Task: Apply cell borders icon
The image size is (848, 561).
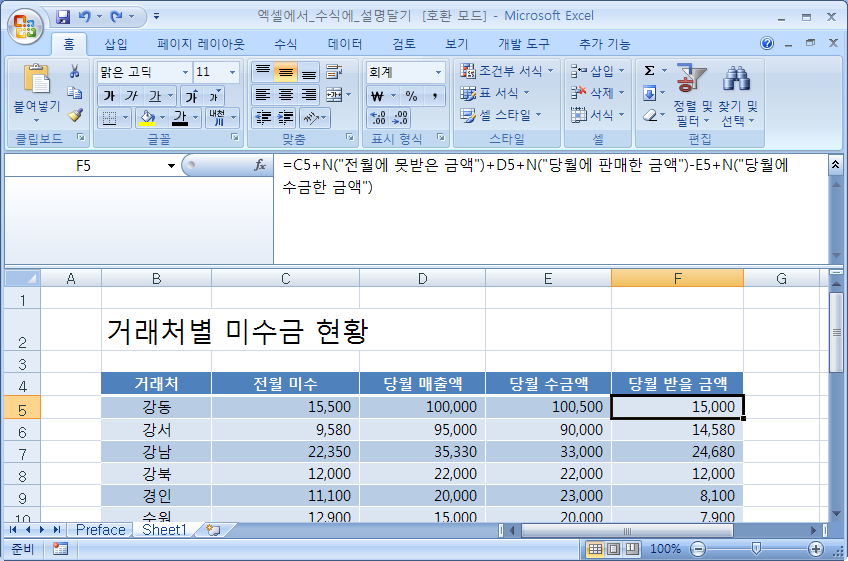Action: pos(109,117)
